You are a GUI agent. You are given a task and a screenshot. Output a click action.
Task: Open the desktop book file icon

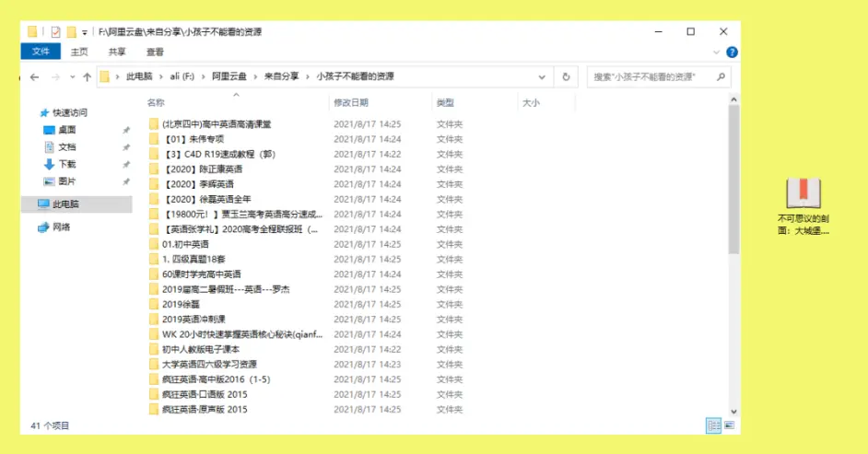click(803, 192)
